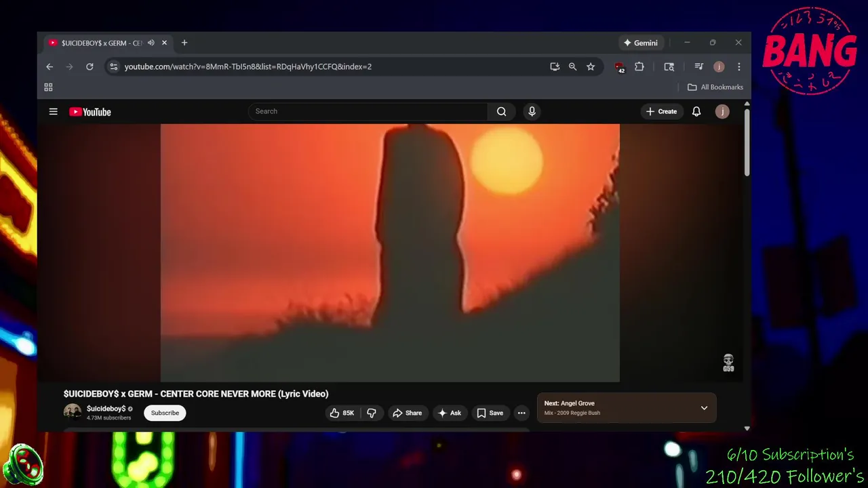Click the channel watermark in the video corner
Image resolution: width=868 pixels, height=488 pixels.
pyautogui.click(x=728, y=363)
